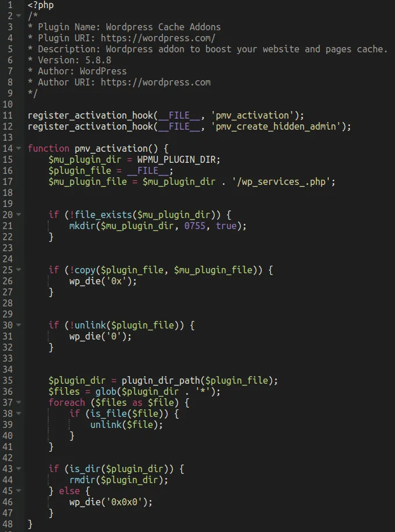395x532 pixels.
Task: Click wp_die('0x0x0') on line 46
Action: coord(108,502)
